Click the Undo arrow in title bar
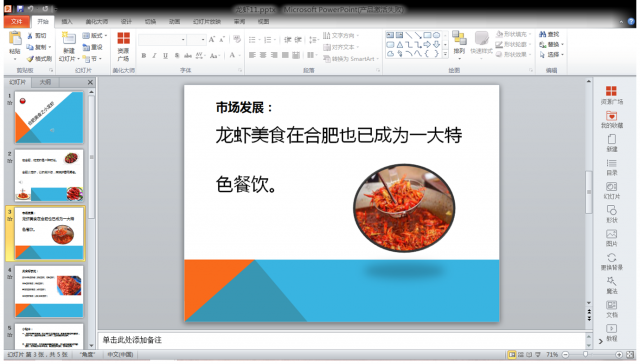 pos(31,8)
